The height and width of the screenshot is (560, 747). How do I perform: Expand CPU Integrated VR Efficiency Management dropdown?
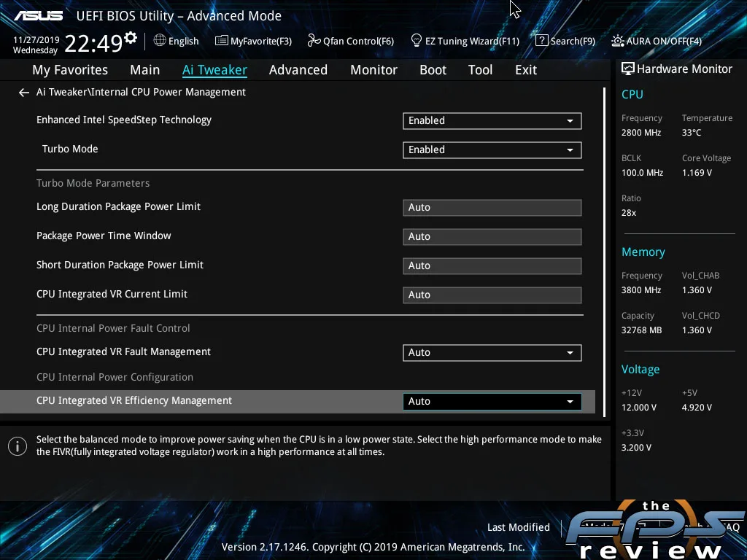click(x=492, y=402)
